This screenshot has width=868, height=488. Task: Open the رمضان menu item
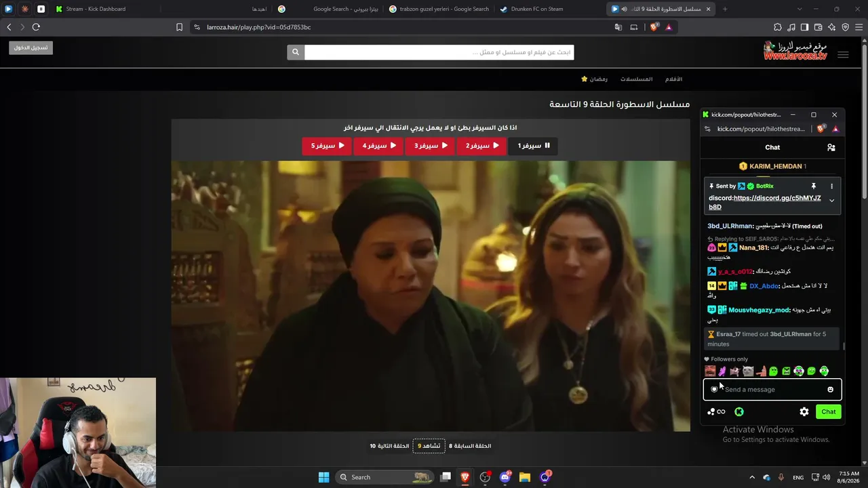(595, 79)
